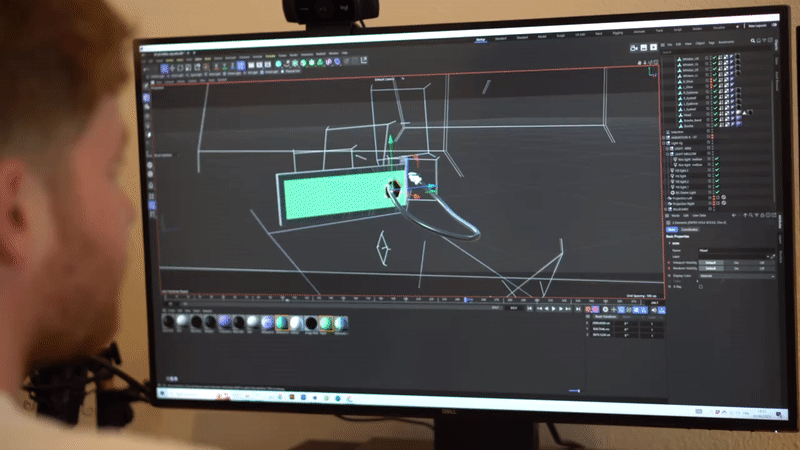Image resolution: width=800 pixels, height=450 pixels.
Task: Select the Move tool in top toolbar
Action: 173,68
